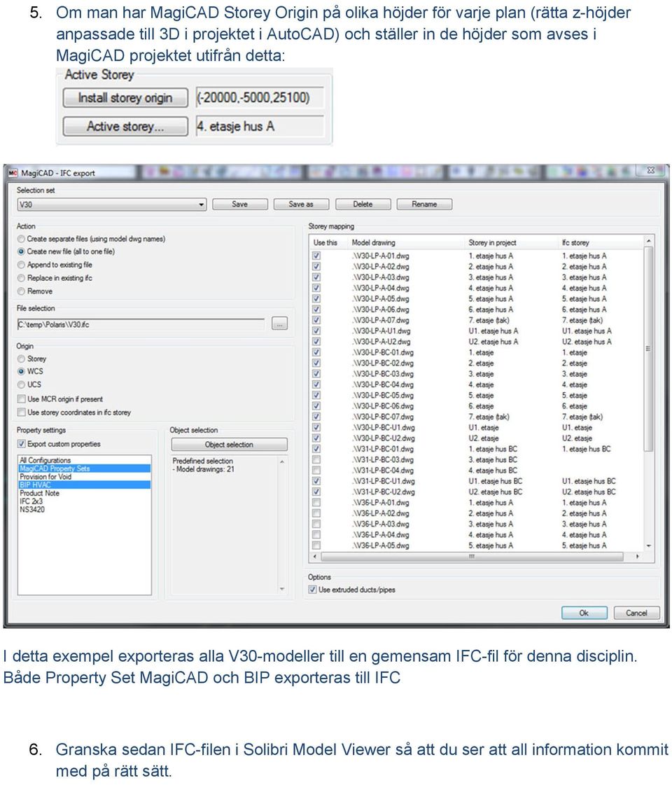Select IFC 2x3 list item

[x=85, y=501]
